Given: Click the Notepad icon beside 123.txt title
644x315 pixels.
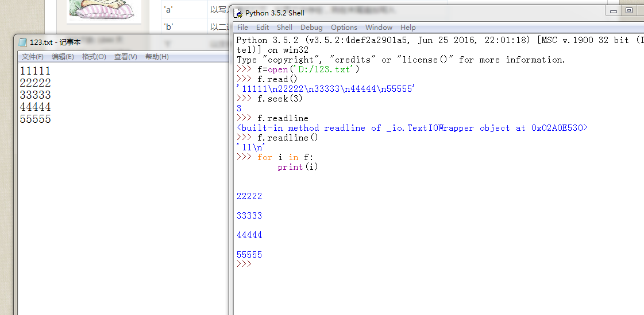Looking at the screenshot, I should coord(23,42).
